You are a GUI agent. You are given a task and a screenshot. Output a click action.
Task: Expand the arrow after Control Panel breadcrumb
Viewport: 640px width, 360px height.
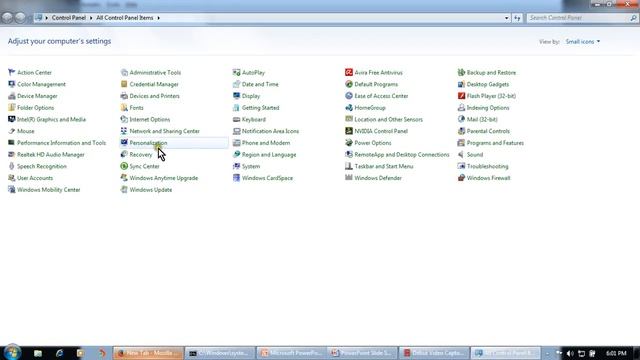point(91,18)
